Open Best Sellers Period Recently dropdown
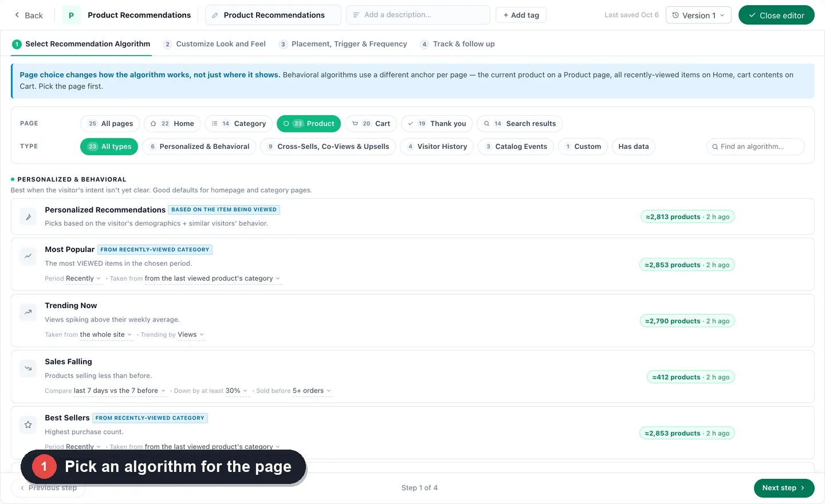 click(83, 447)
